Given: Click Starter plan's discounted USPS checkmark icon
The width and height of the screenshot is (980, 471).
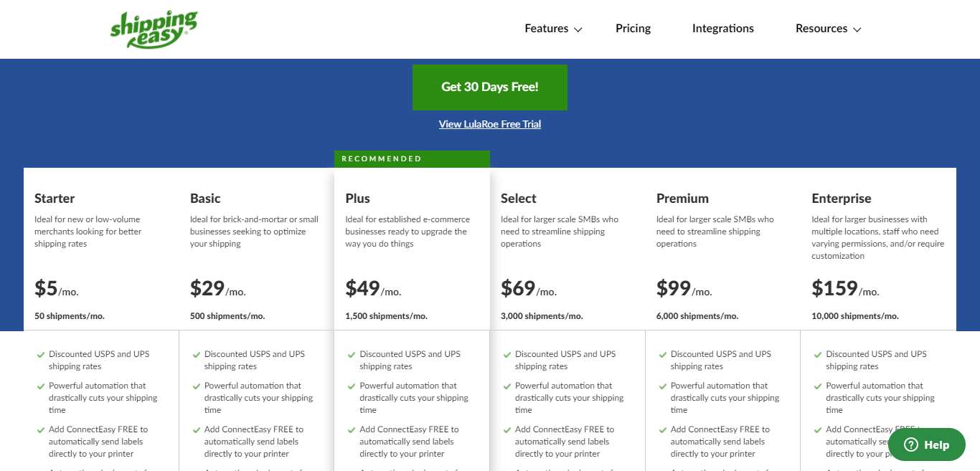Looking at the screenshot, I should [x=40, y=354].
